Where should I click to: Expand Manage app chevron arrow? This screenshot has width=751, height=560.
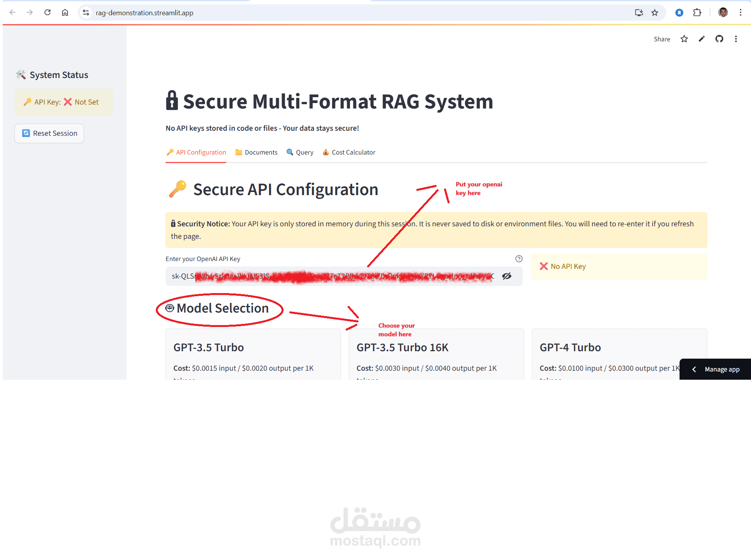[x=694, y=369]
